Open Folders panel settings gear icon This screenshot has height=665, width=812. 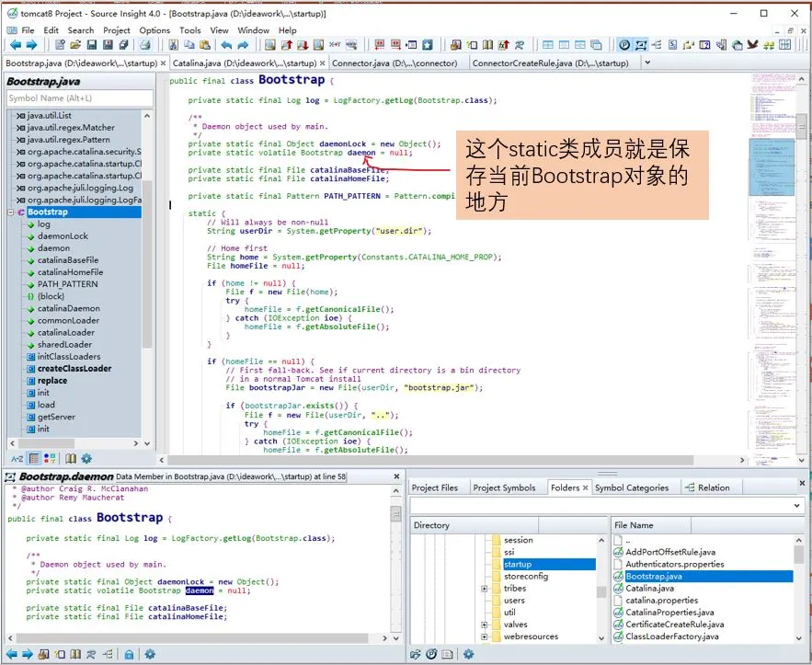click(x=469, y=654)
